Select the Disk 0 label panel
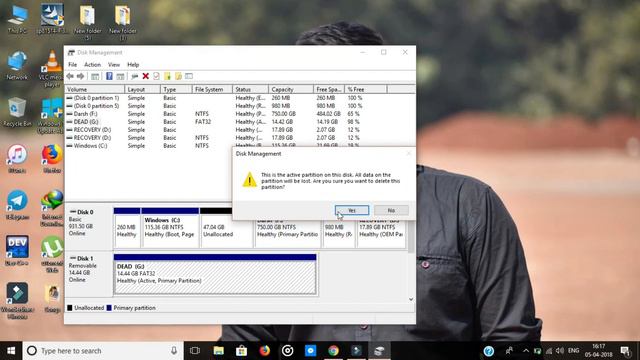640x360 pixels. [89, 227]
